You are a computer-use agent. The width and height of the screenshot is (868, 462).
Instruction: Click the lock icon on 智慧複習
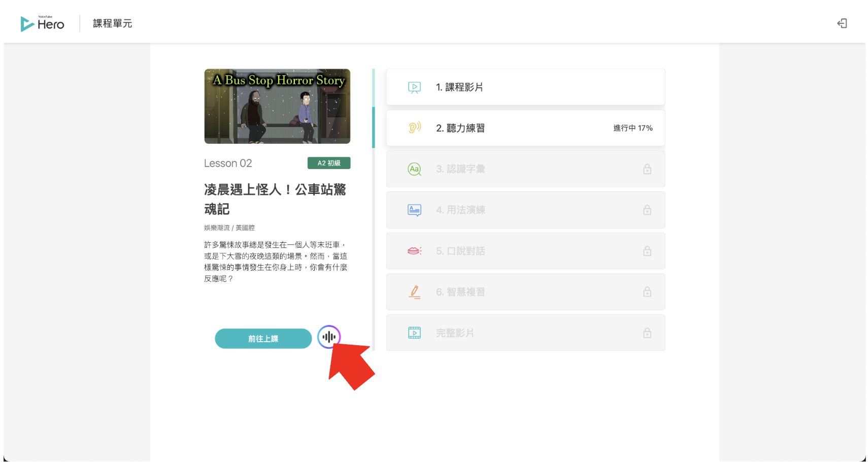[647, 291]
